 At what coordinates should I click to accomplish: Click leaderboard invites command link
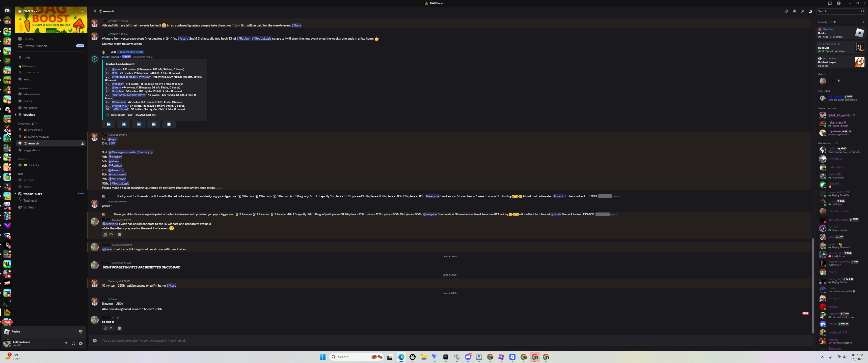(x=130, y=52)
